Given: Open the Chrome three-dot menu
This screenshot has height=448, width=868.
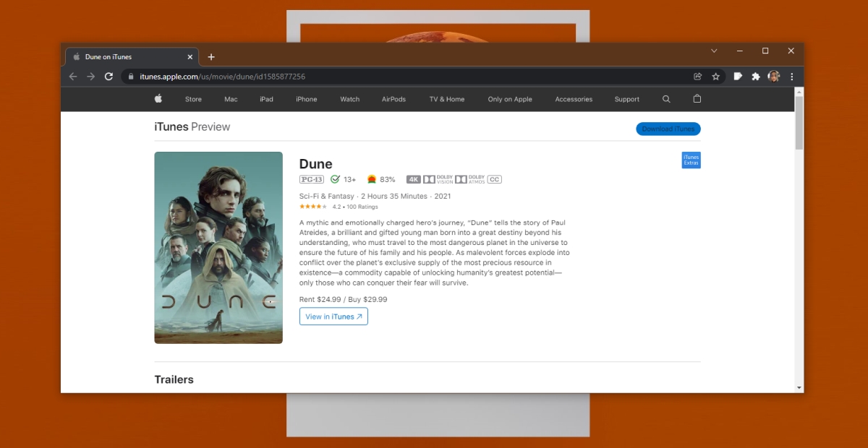Looking at the screenshot, I should (792, 76).
